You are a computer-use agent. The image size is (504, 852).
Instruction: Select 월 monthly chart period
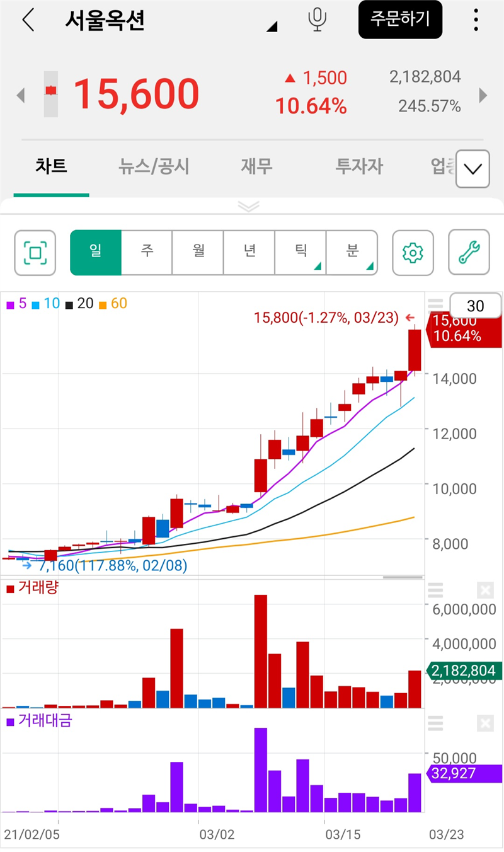click(x=198, y=253)
